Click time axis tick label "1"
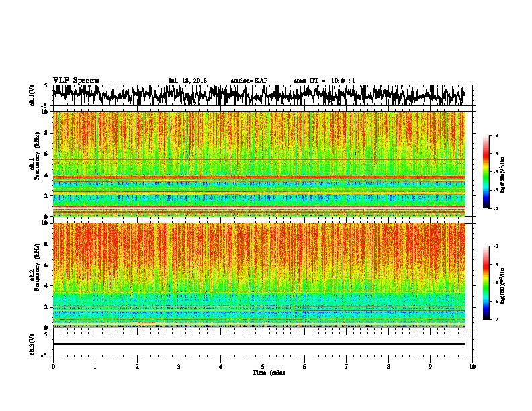Image resolution: width=532 pixels, height=411 pixels. 95,367
